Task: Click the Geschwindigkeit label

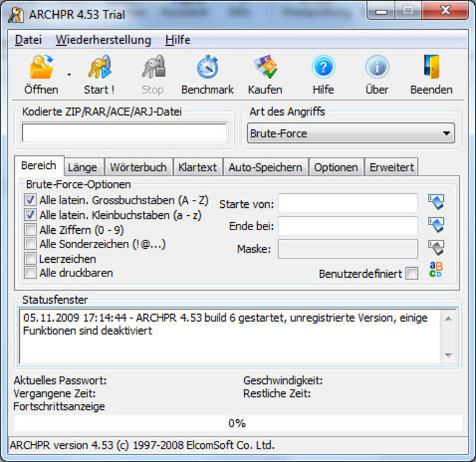Action: coord(283,380)
